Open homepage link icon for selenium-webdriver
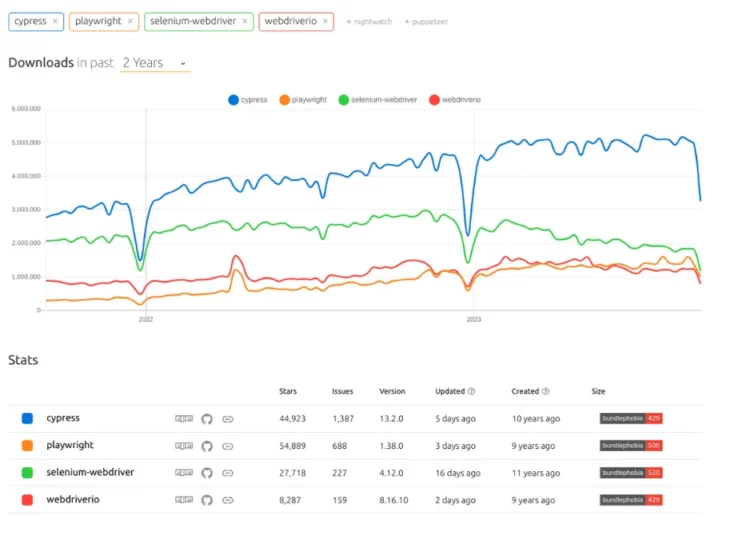 [x=228, y=473]
